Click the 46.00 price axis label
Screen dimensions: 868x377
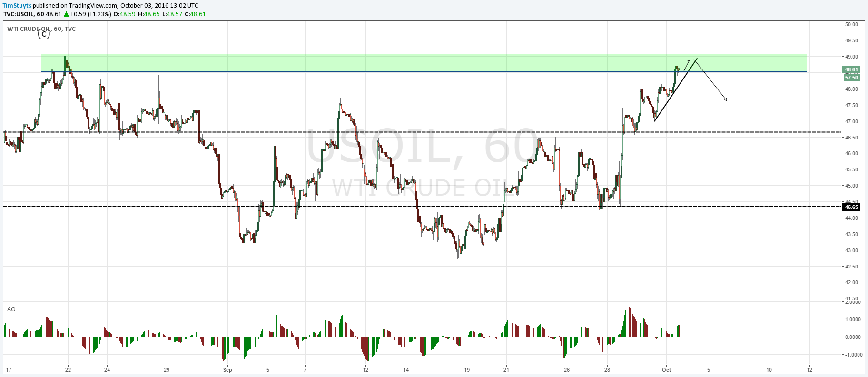click(x=851, y=153)
